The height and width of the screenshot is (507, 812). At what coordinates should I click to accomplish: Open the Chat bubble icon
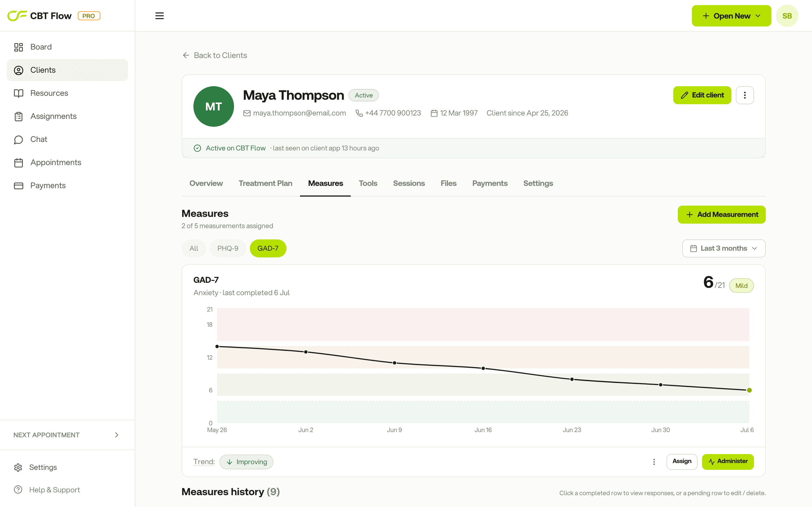click(x=18, y=139)
